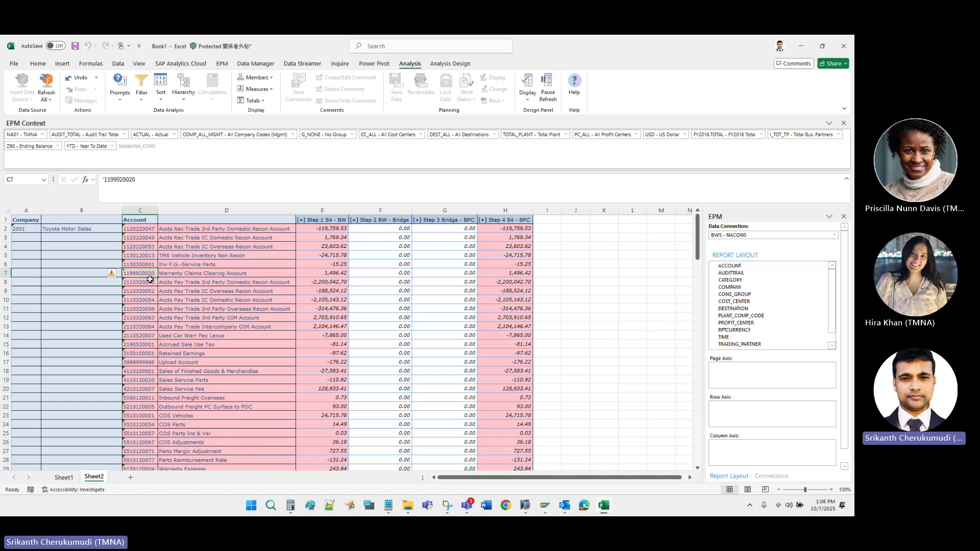980x551 pixels.
Task: Click inside the Search box
Action: 430,45
